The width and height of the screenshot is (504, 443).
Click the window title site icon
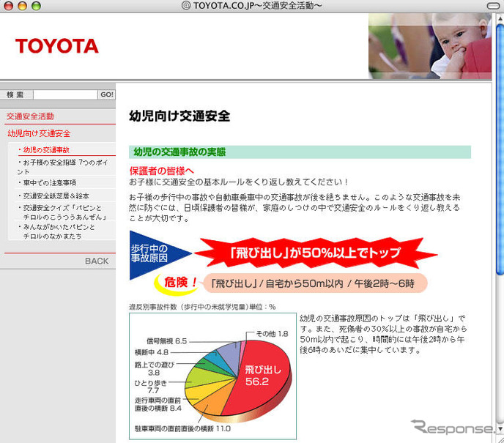(x=186, y=5)
